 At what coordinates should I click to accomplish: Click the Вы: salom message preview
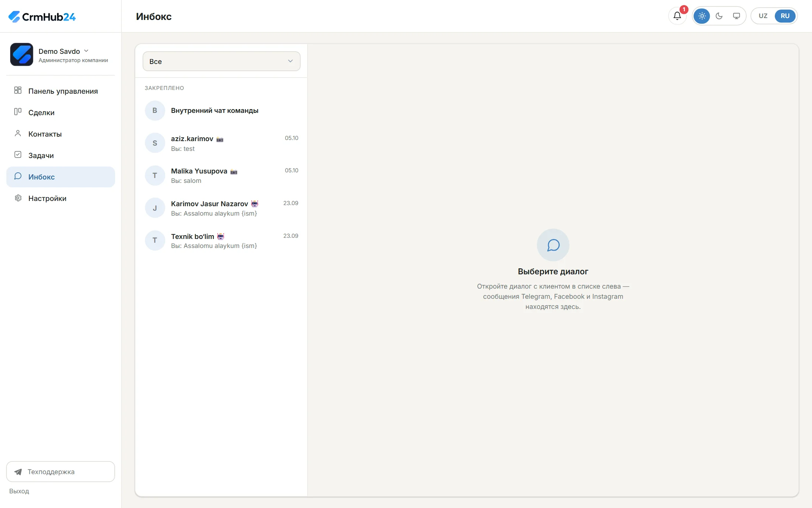(x=186, y=181)
